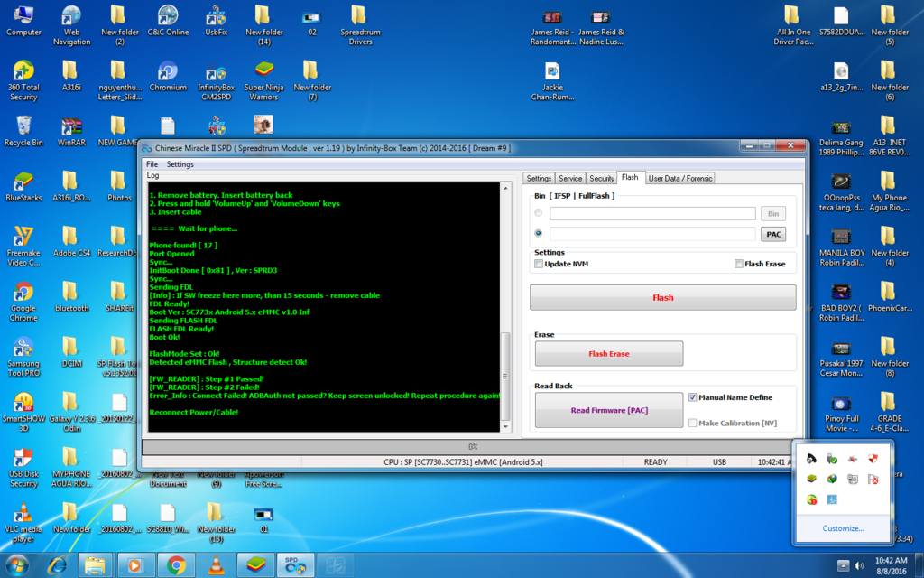The image size is (924, 578).
Task: Open the User Data / Forensic tab
Action: [x=680, y=178]
